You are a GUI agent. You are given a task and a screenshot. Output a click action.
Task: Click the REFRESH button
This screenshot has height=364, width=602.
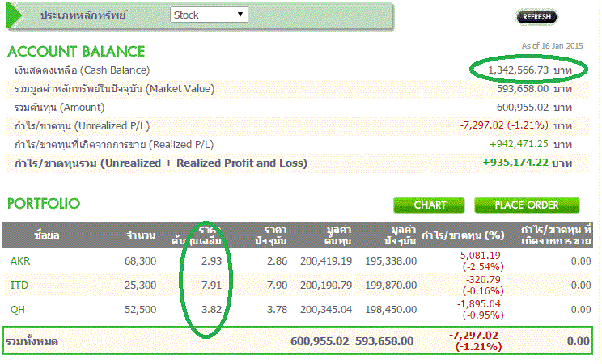point(536,16)
